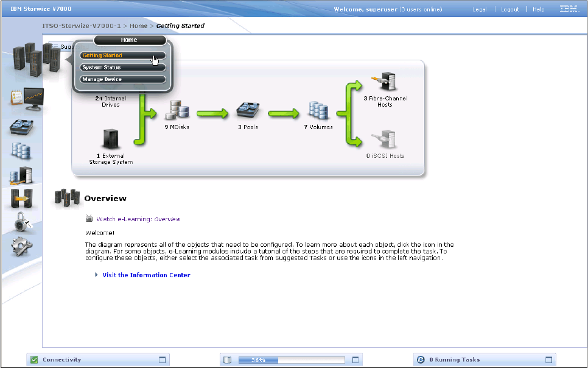The image size is (588, 368).
Task: Select System Status in Home menu
Action: (x=122, y=68)
